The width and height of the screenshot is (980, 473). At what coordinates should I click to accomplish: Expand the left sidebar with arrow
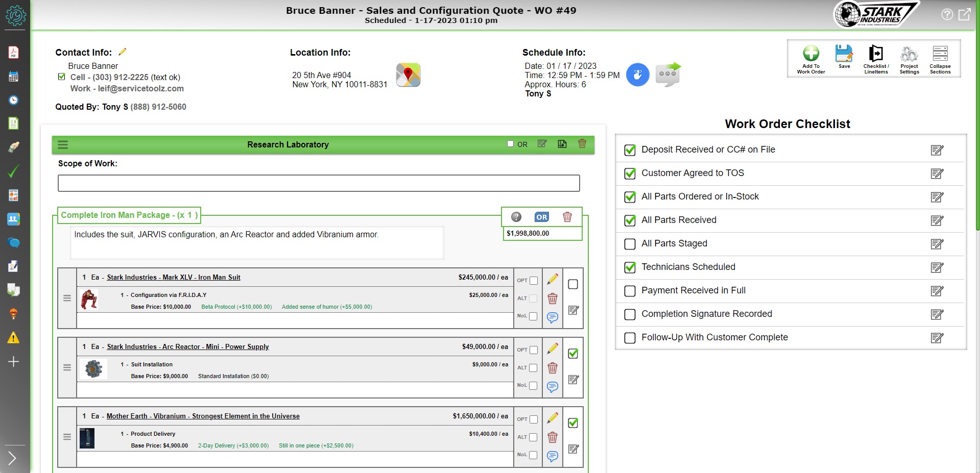coord(13,458)
